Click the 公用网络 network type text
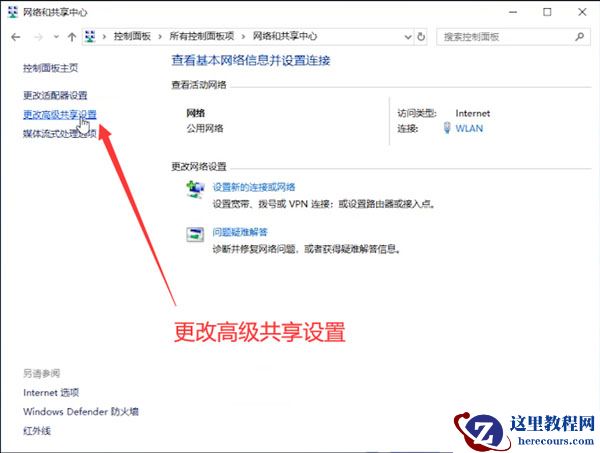 click(x=205, y=128)
